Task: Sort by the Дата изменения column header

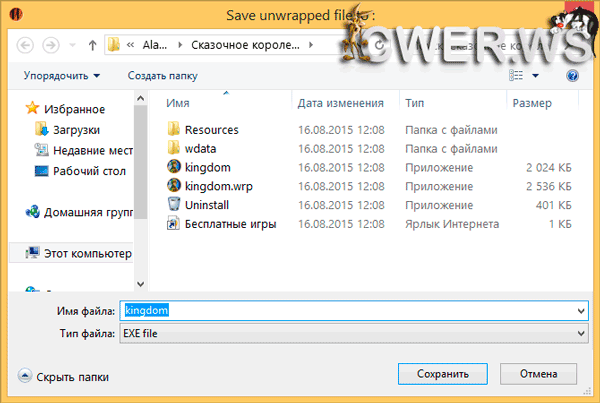Action: point(340,103)
